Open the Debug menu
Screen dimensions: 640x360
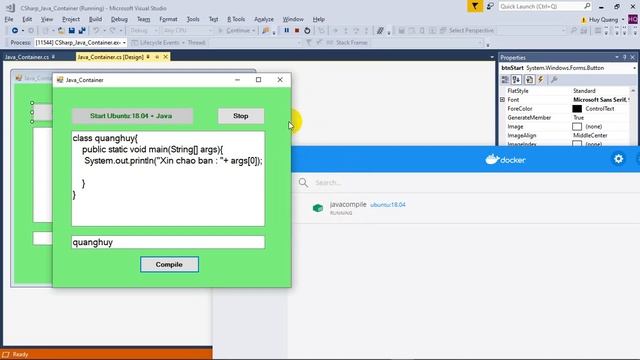(119, 19)
